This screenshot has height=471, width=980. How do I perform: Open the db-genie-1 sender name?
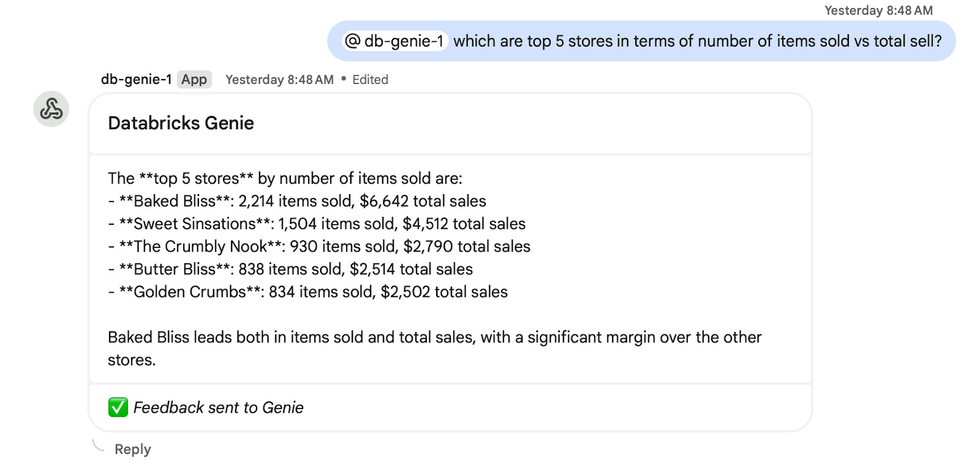pos(136,80)
